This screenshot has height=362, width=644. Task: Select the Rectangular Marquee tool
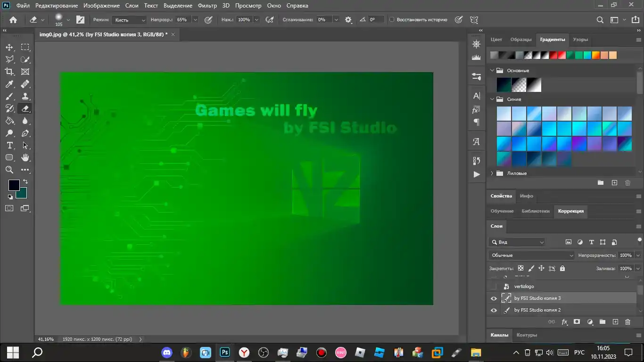tap(25, 47)
